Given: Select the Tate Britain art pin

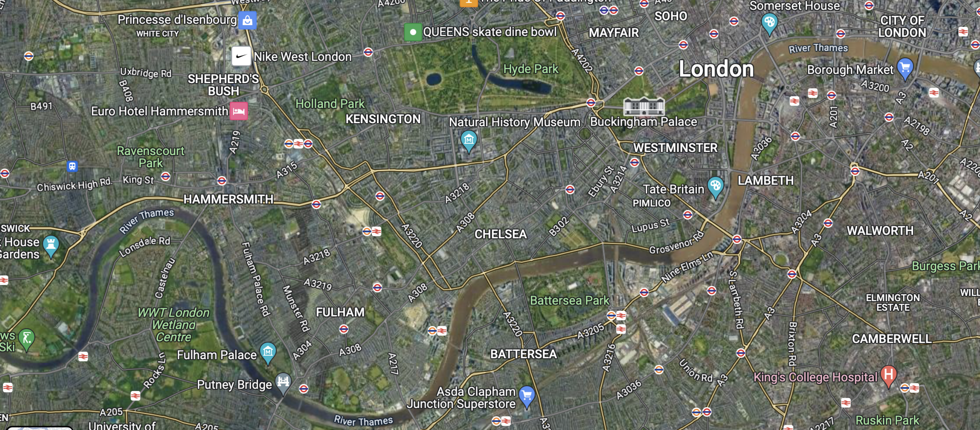Looking at the screenshot, I should (715, 187).
